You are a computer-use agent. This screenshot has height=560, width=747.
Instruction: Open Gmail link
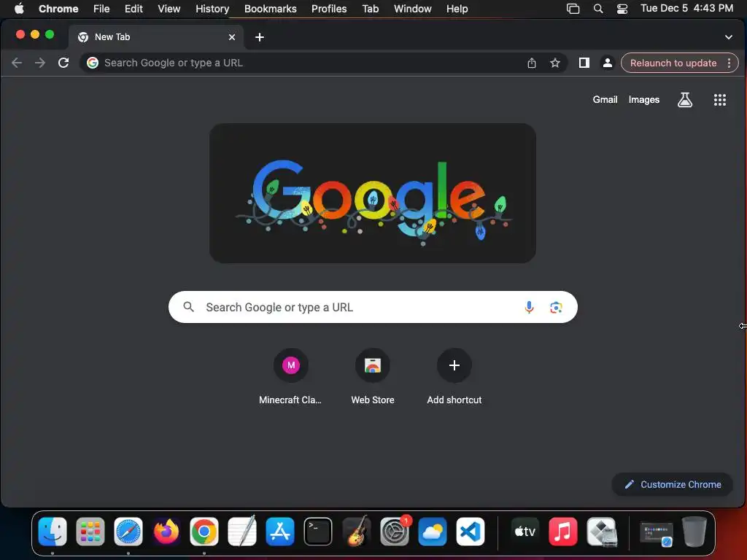pyautogui.click(x=605, y=99)
